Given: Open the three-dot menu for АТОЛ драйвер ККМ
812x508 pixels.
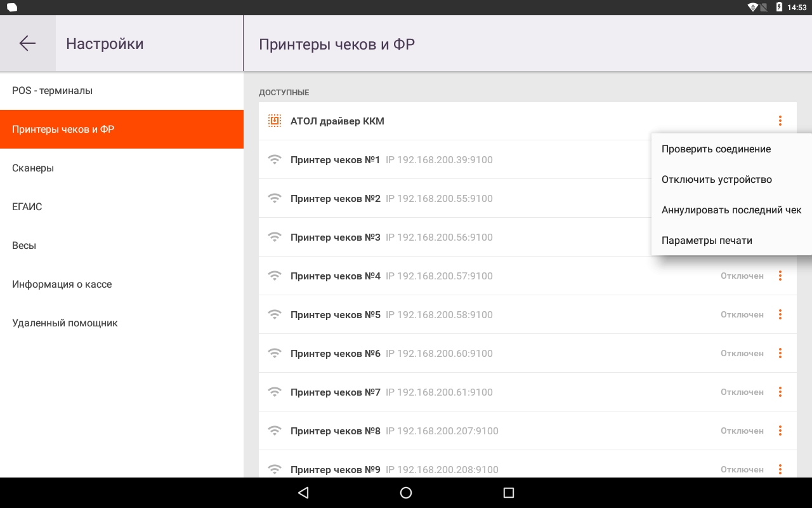Looking at the screenshot, I should coord(780,121).
